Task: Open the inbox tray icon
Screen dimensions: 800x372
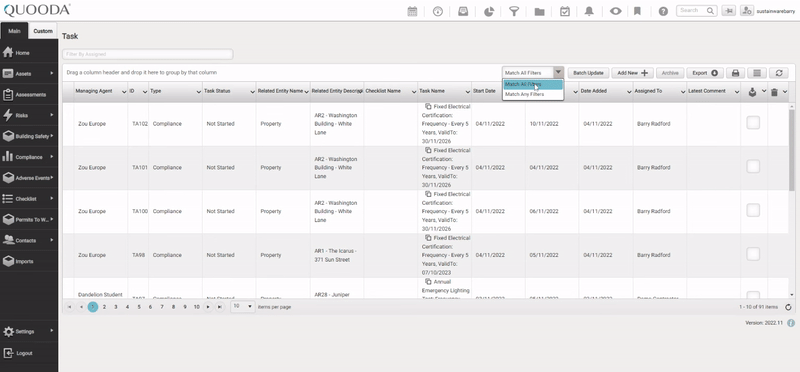Action: [463, 11]
